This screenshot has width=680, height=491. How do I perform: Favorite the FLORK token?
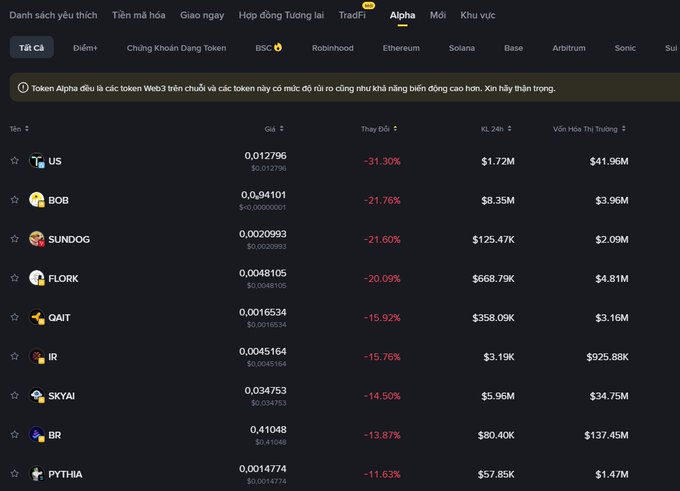point(15,278)
